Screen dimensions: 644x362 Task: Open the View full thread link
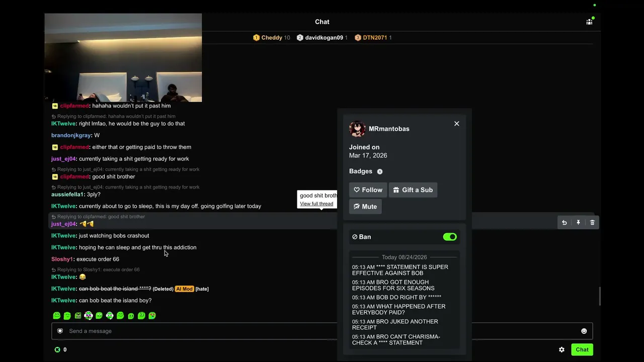pyautogui.click(x=316, y=204)
